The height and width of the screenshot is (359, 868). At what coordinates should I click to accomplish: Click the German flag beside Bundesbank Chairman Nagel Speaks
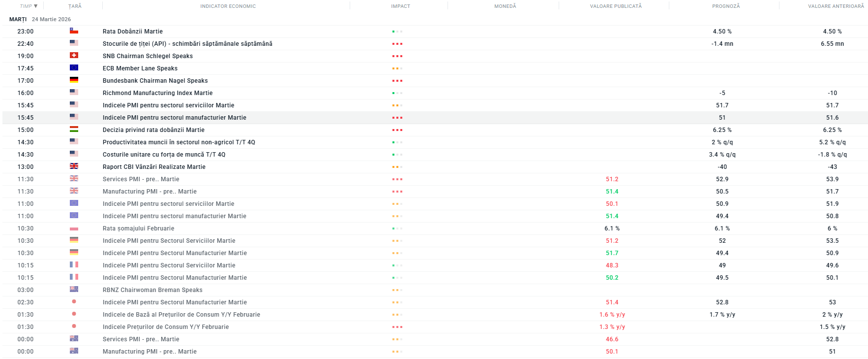[74, 80]
